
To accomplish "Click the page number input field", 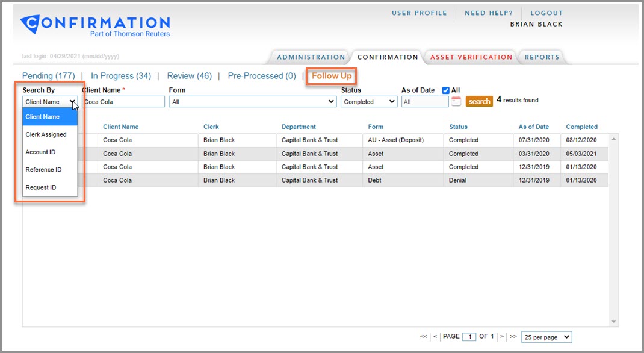I will [x=469, y=337].
